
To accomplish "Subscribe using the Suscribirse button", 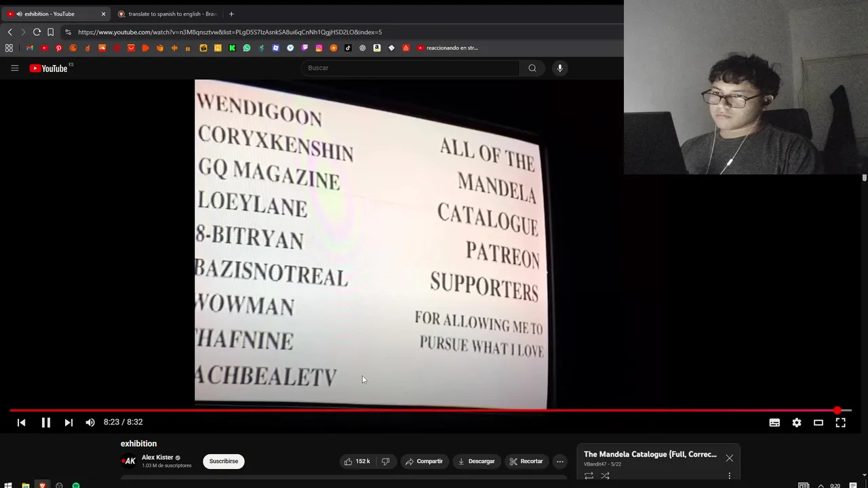I will [224, 462].
